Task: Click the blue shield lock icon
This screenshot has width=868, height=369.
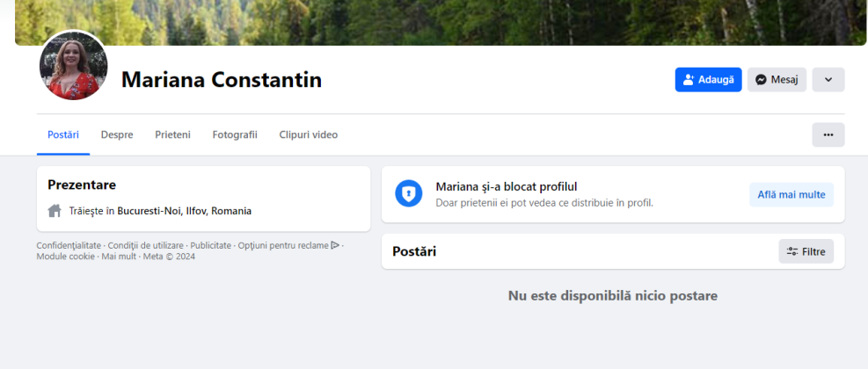Action: (x=408, y=193)
